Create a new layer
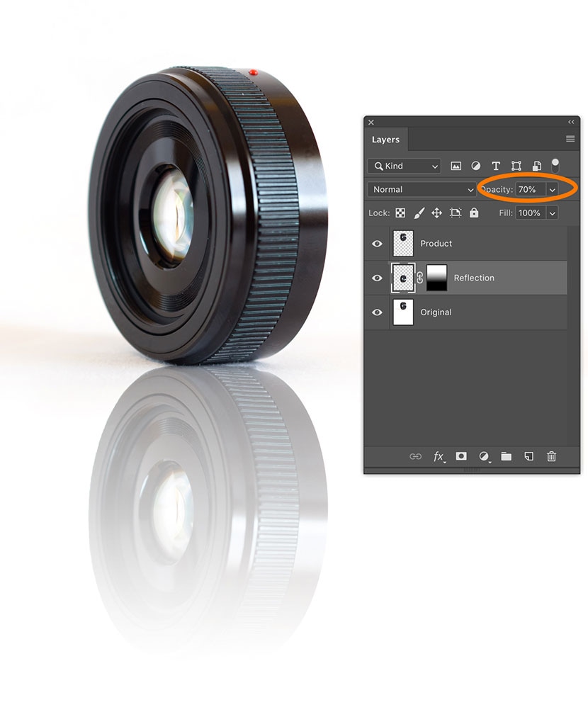Viewport: 588px width, 724px height. 528,457
